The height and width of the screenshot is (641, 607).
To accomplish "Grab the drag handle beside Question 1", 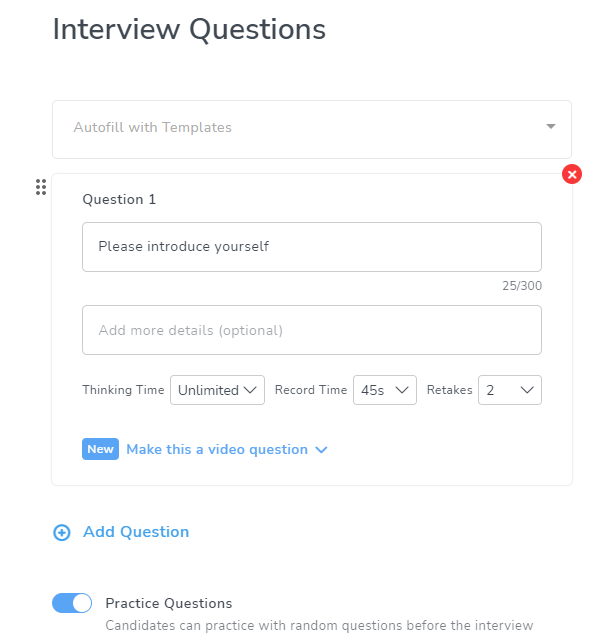I will 41,187.
